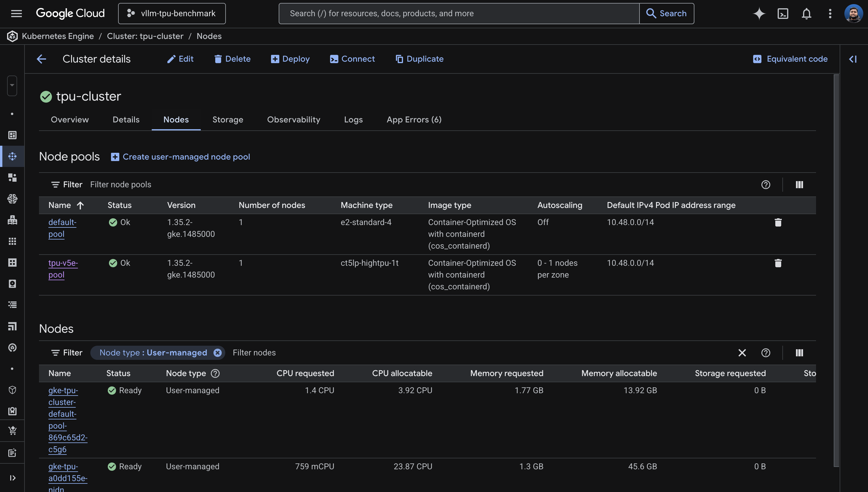The width and height of the screenshot is (868, 492).
Task: Open help icon beside node pools filter
Action: pos(766,185)
